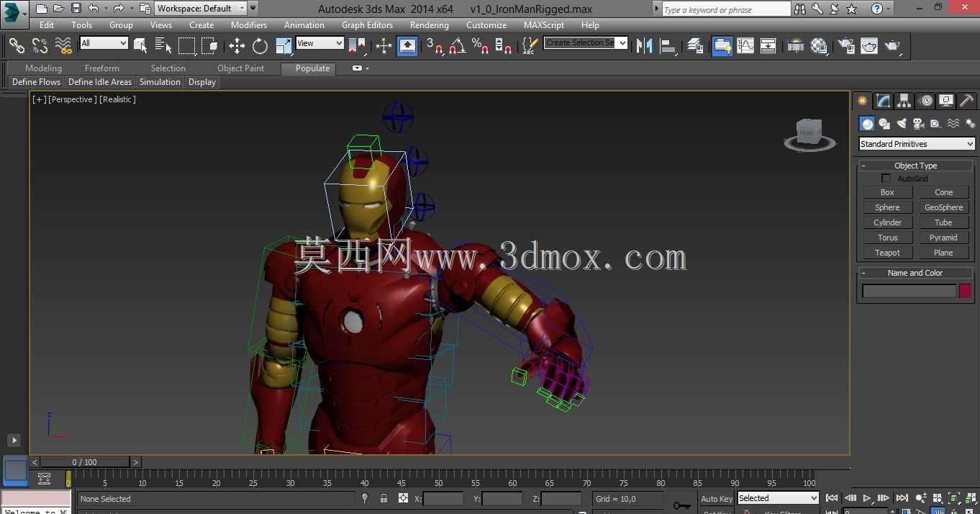Click the Align tool icon

[668, 46]
